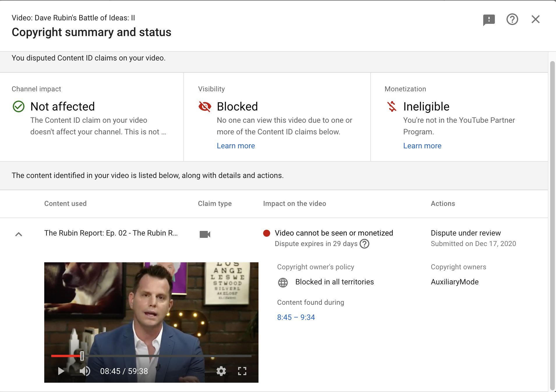
Task: Click the Impact on the video column header
Action: pyautogui.click(x=295, y=204)
